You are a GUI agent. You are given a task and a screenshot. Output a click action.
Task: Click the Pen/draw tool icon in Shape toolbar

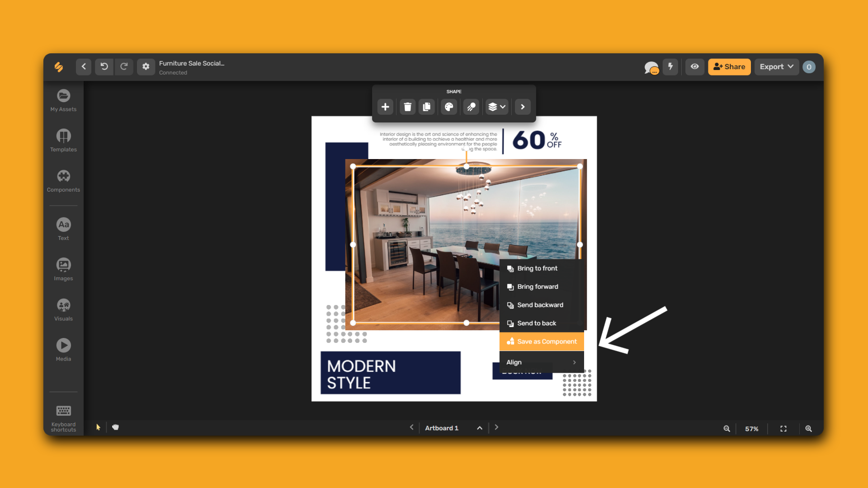click(471, 107)
